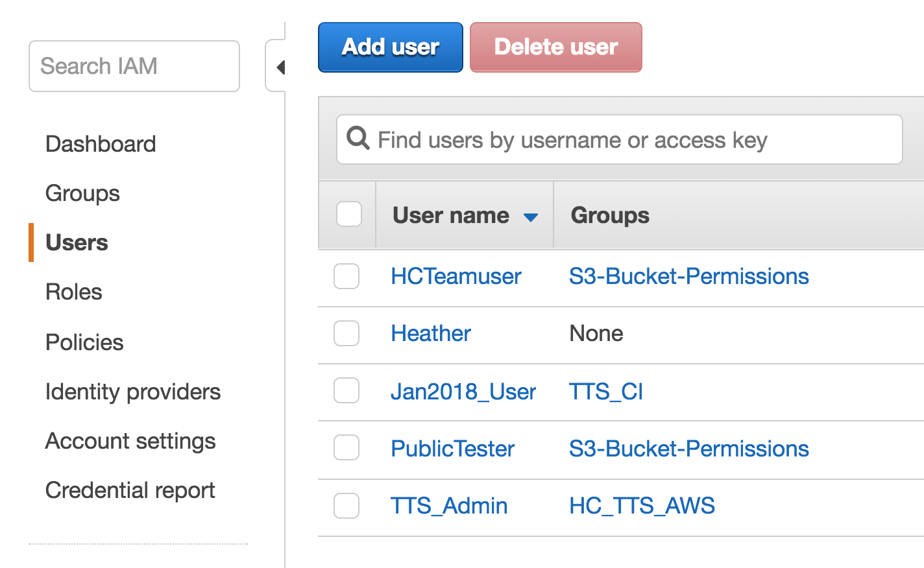The width and height of the screenshot is (924, 568).
Task: View the Credential report
Action: pos(130,490)
